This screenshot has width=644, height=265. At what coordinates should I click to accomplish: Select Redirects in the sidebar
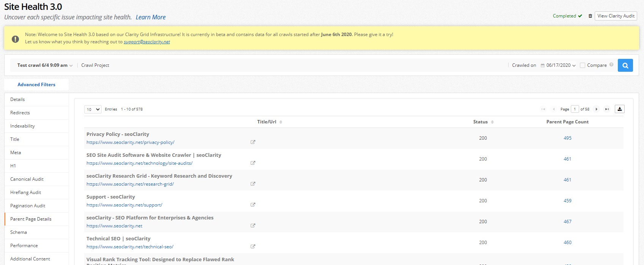(36, 113)
